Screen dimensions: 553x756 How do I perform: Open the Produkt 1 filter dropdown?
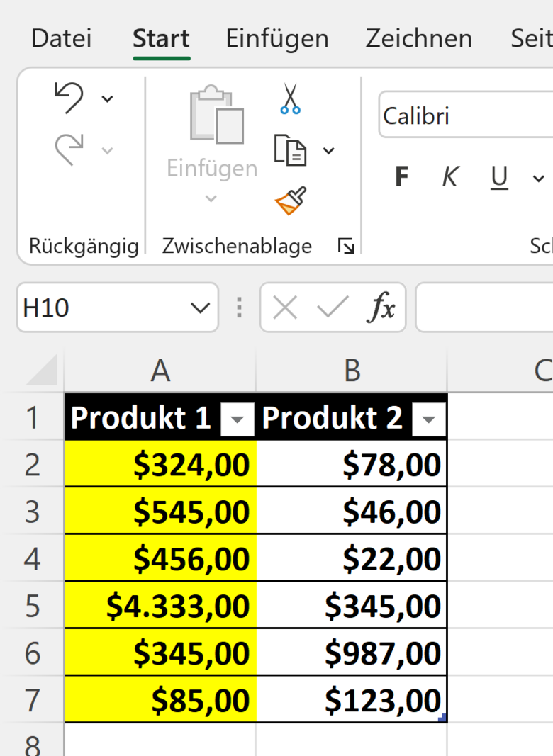coord(237,419)
